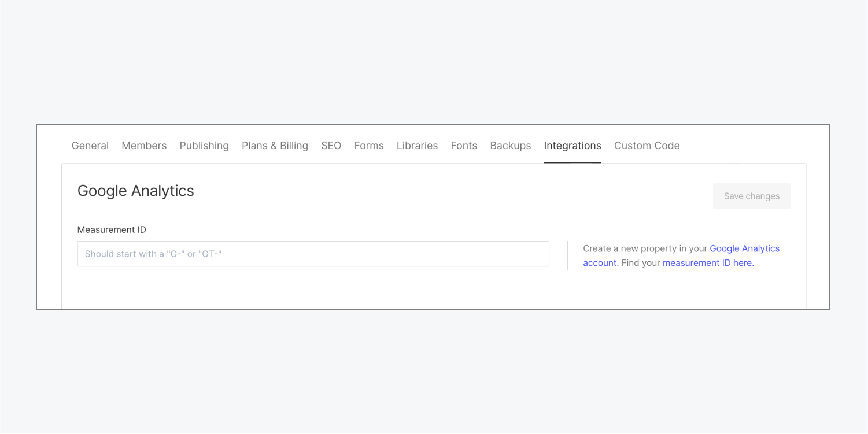Click the 'Find your' help text
This screenshot has width=868, height=434.
[x=641, y=263]
